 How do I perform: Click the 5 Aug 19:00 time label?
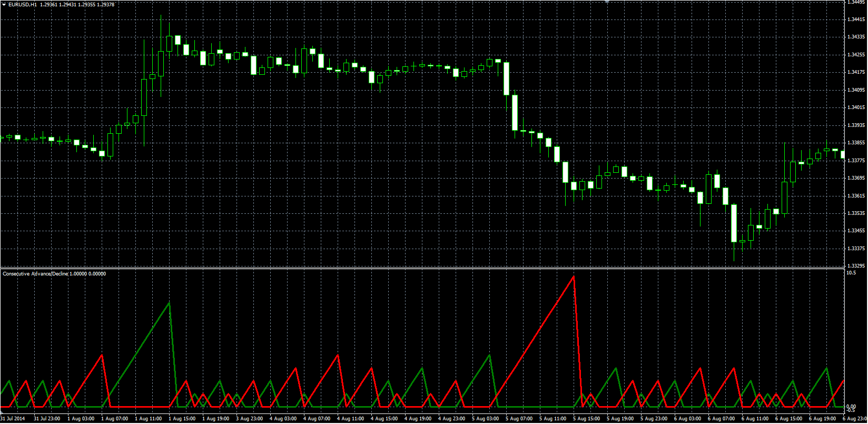tap(620, 419)
